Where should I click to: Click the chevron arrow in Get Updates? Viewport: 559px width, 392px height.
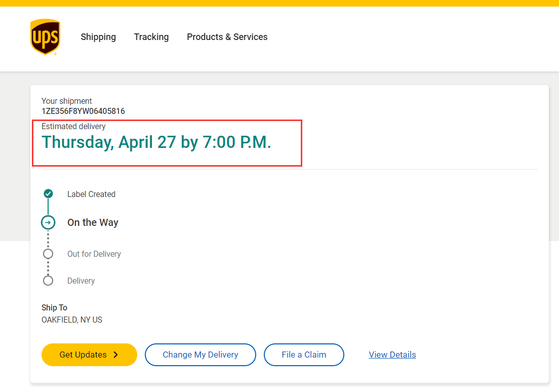tap(116, 355)
